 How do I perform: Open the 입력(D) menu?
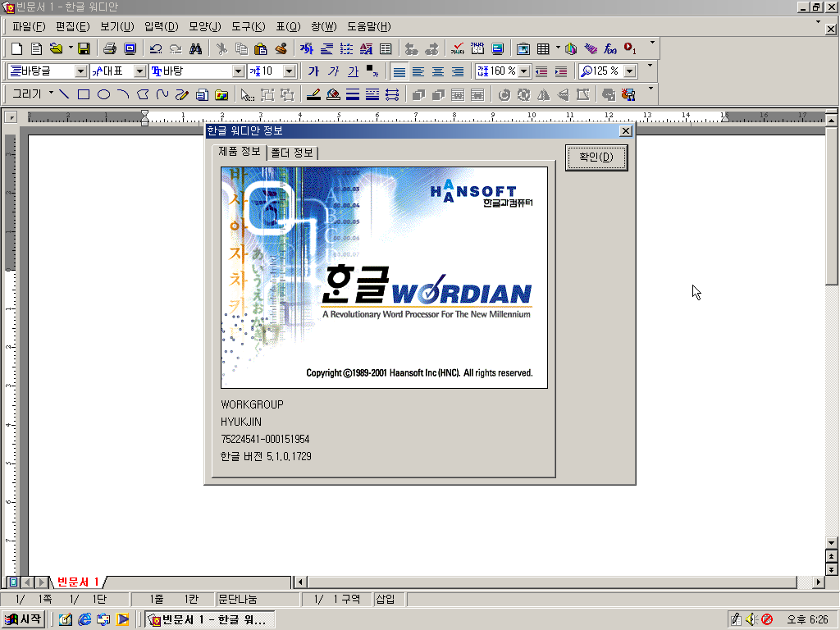pos(162,26)
